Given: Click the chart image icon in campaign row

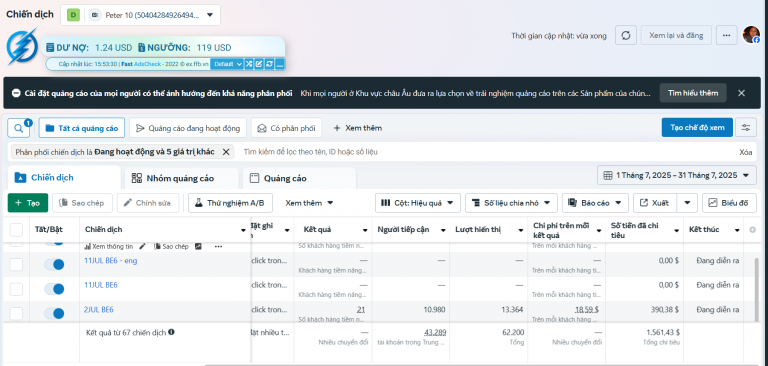Looking at the screenshot, I should click(198, 246).
